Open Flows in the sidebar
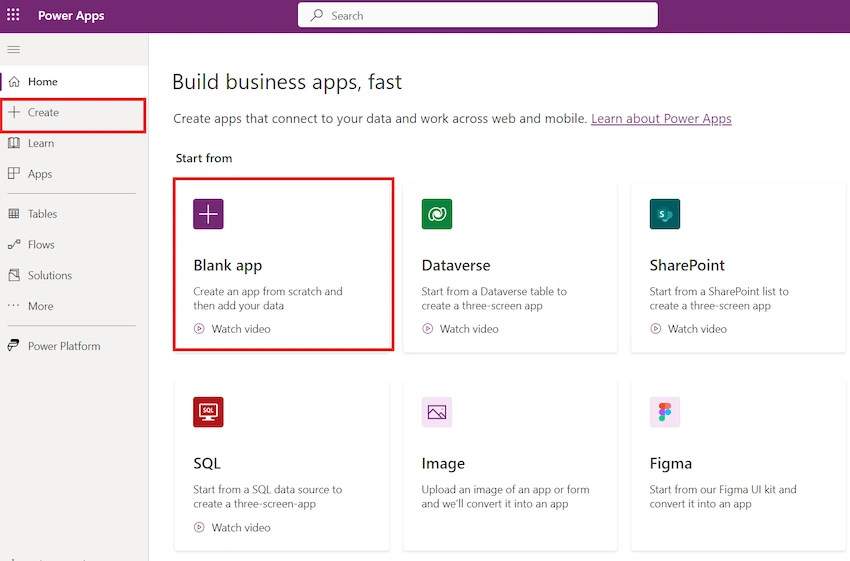Screen dimensions: 850x561 click(x=74, y=244)
